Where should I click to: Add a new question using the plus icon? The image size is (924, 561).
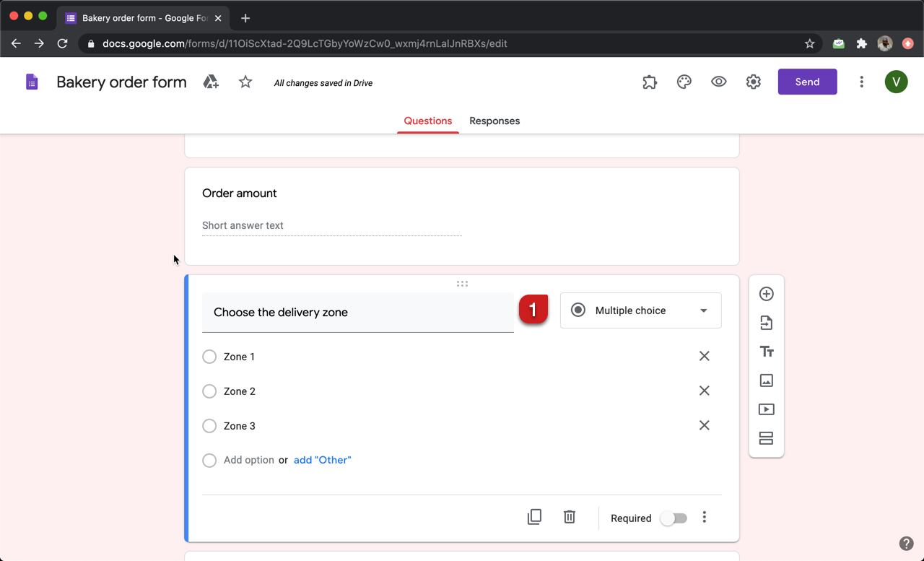click(x=766, y=294)
